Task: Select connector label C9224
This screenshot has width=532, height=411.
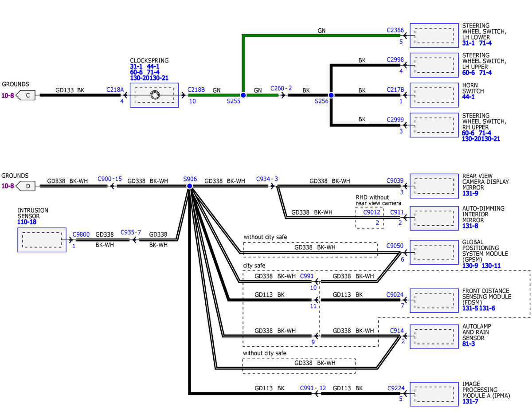Action: coord(395,388)
